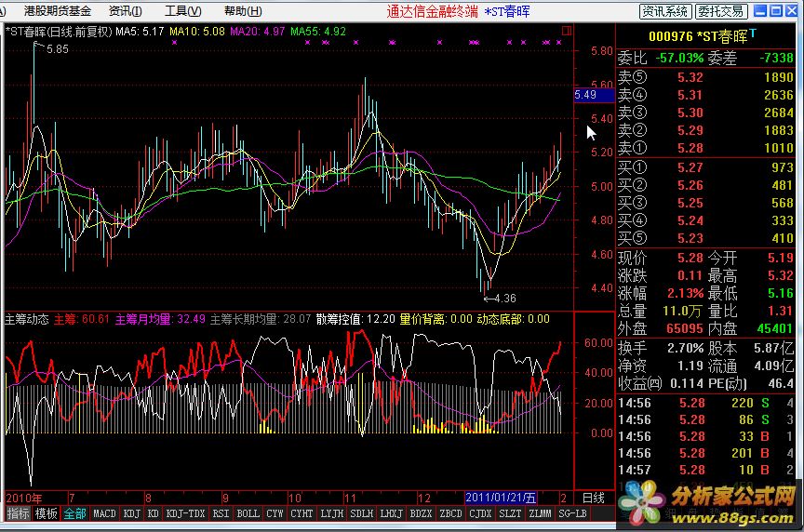Click the MA10: 5.08 label
Viewport: 804px width, 532px height.
[197, 32]
